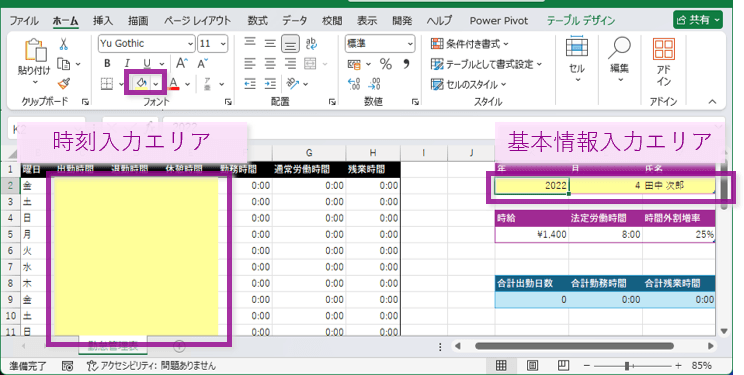This screenshot has width=744, height=375.
Task: Select the ¥1,400 hourly wage cell
Action: 532,234
